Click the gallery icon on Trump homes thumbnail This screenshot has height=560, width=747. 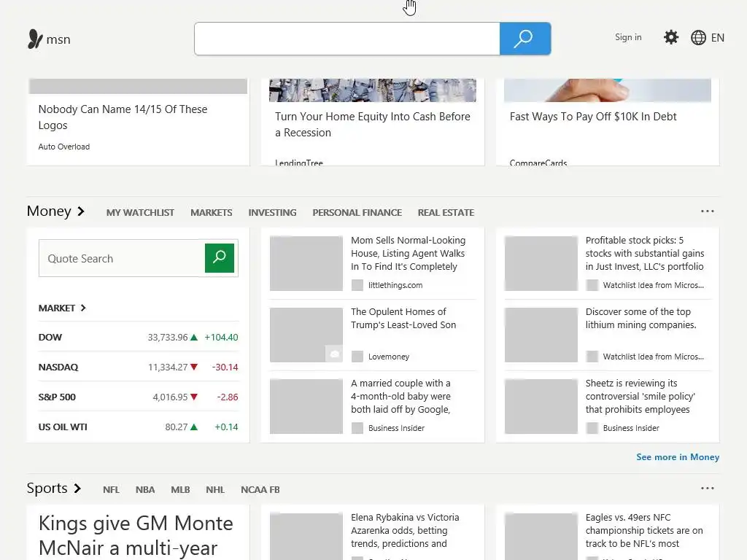[334, 354]
